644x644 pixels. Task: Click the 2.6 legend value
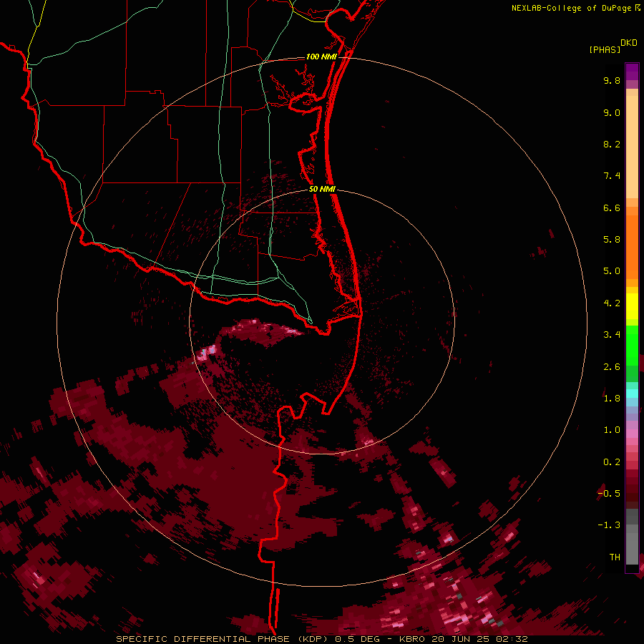(612, 367)
